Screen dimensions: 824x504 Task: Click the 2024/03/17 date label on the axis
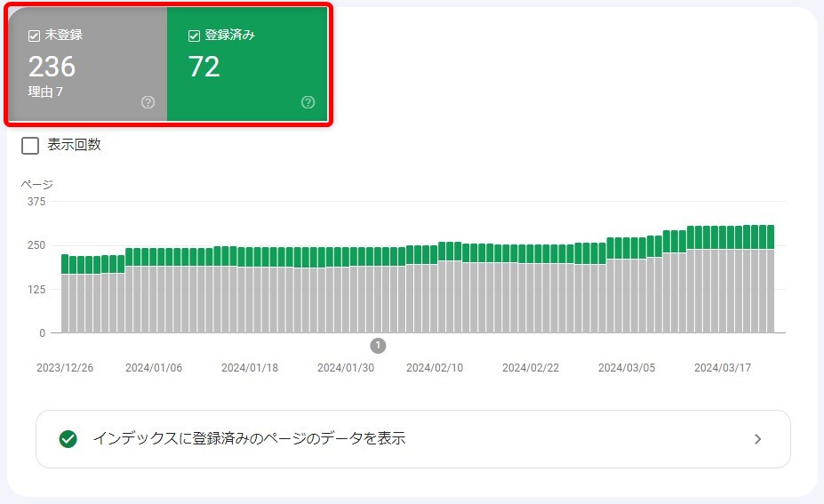coord(723,368)
